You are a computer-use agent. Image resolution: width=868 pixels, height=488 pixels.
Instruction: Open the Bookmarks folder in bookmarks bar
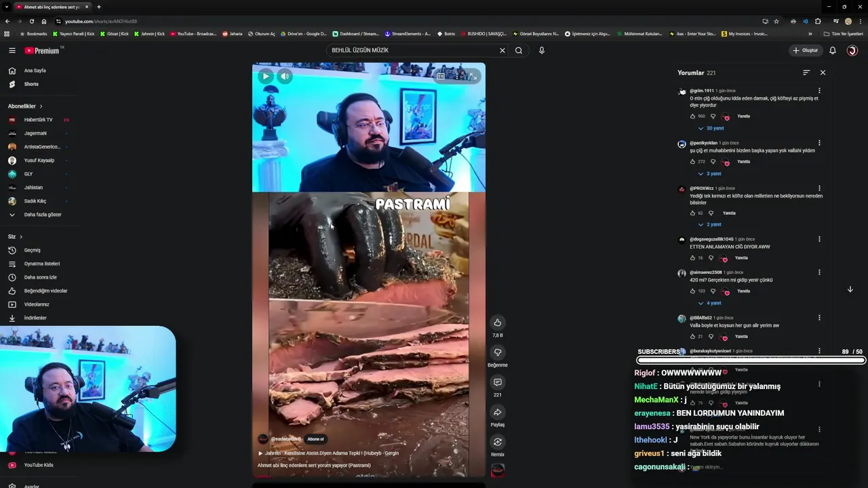pyautogui.click(x=33, y=34)
